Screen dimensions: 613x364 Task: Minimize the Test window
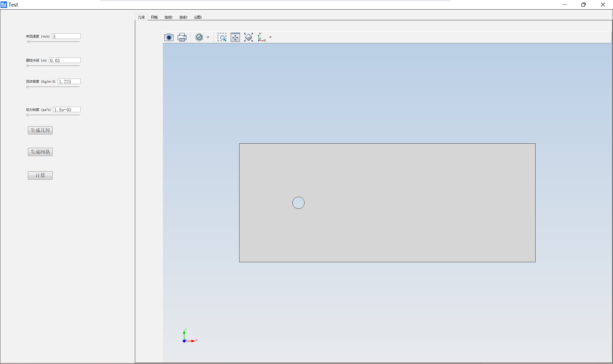point(565,5)
